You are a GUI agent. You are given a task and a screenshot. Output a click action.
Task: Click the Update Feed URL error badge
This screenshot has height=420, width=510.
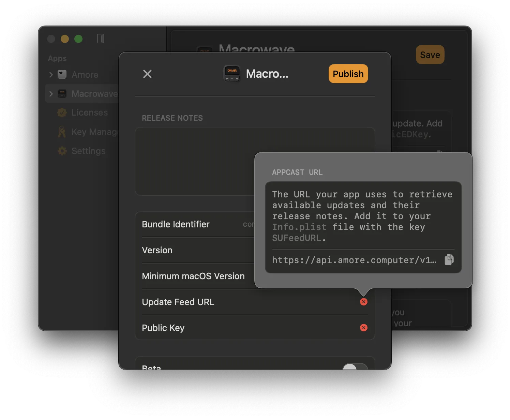click(x=364, y=302)
